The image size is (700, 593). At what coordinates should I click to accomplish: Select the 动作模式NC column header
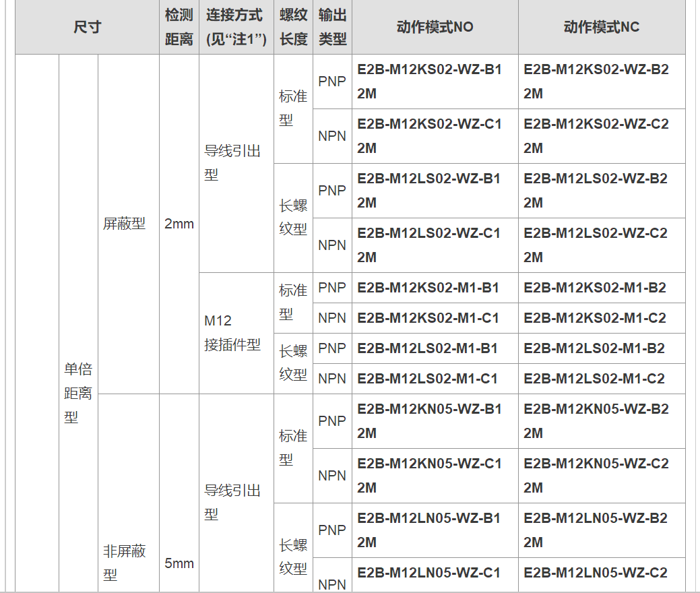[x=602, y=27]
